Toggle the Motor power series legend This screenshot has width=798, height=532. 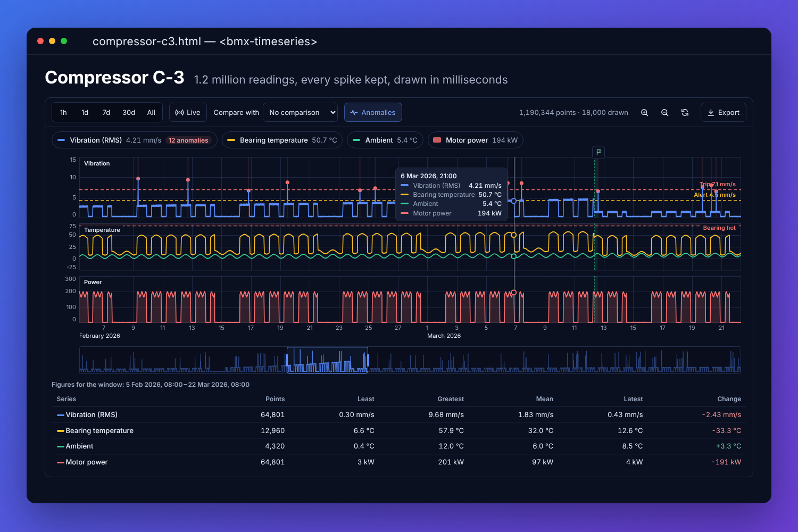(x=476, y=140)
